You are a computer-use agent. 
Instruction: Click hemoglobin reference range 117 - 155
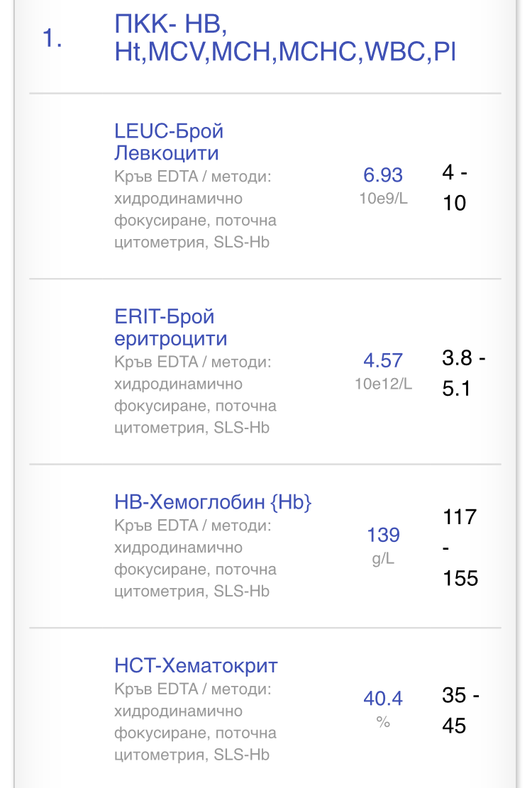pyautogui.click(x=460, y=547)
